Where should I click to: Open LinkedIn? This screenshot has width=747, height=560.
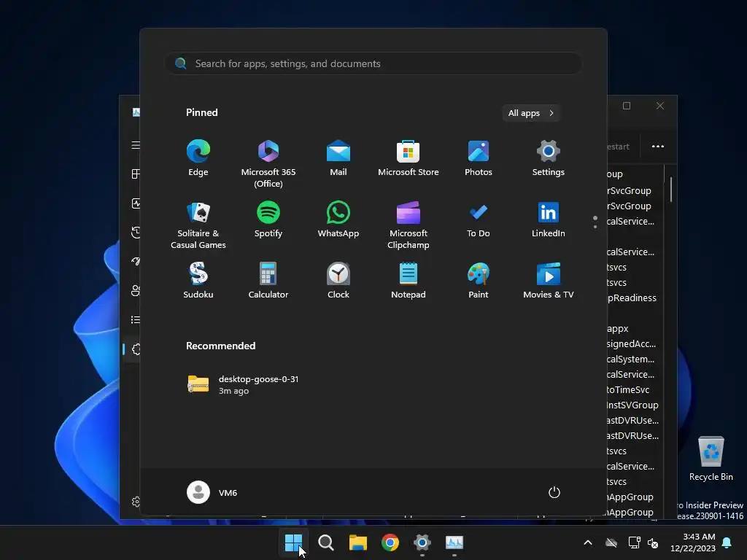(549, 220)
